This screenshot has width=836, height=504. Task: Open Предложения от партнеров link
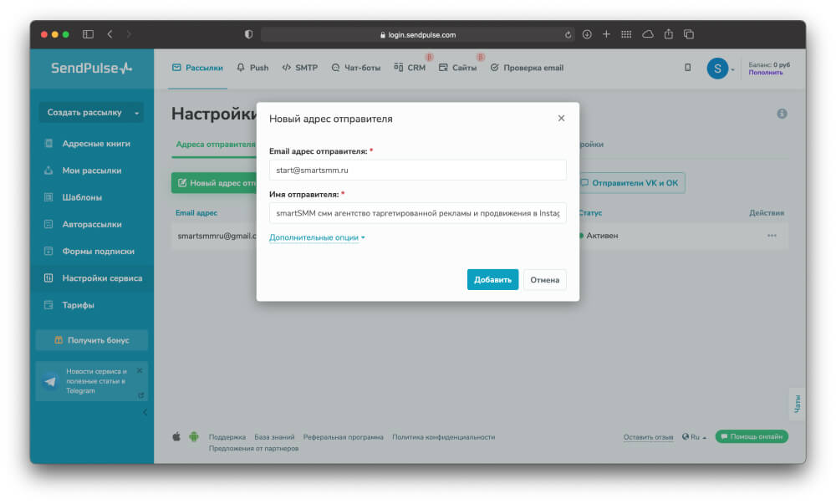[253, 449]
